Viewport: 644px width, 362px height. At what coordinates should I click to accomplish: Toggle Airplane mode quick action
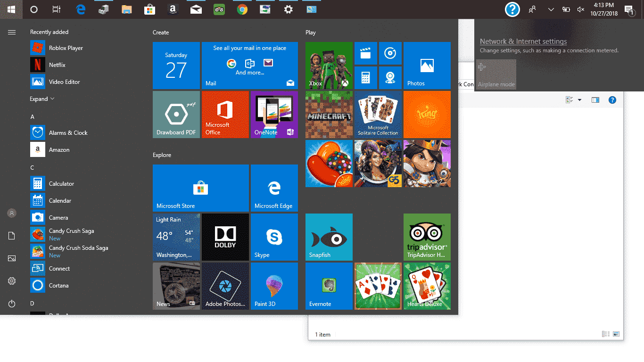click(496, 74)
